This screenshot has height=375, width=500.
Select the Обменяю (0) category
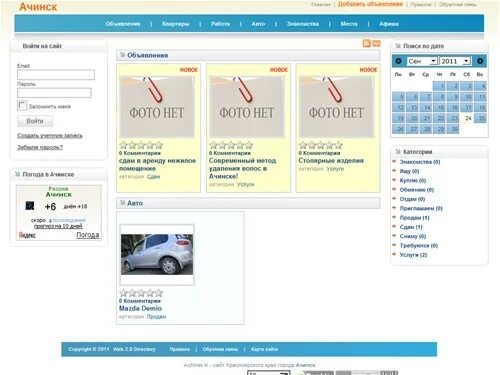pos(417,190)
